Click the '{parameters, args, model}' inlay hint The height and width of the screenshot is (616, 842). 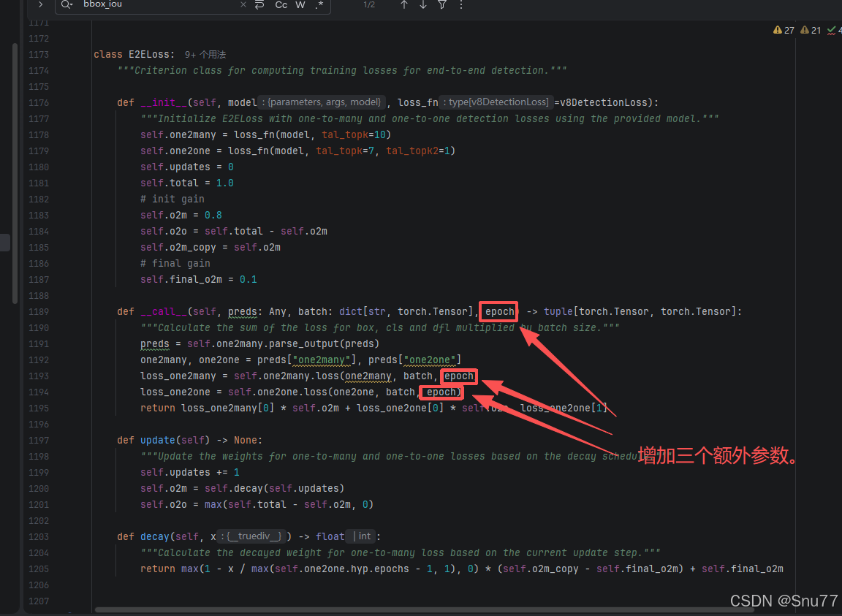click(321, 102)
